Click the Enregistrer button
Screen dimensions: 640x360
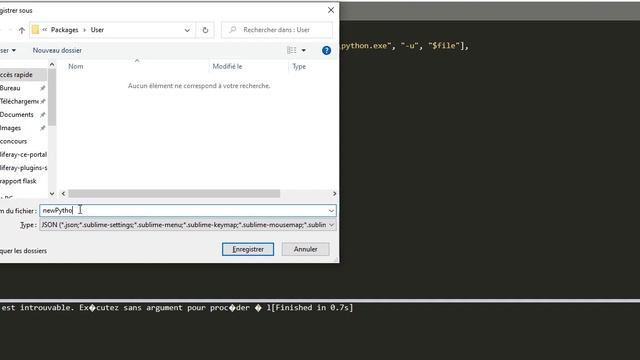[248, 249]
